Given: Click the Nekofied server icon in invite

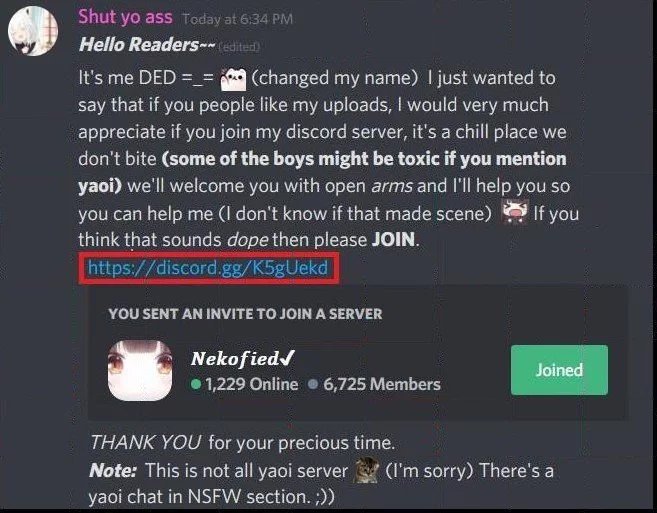Looking at the screenshot, I should click(x=140, y=370).
